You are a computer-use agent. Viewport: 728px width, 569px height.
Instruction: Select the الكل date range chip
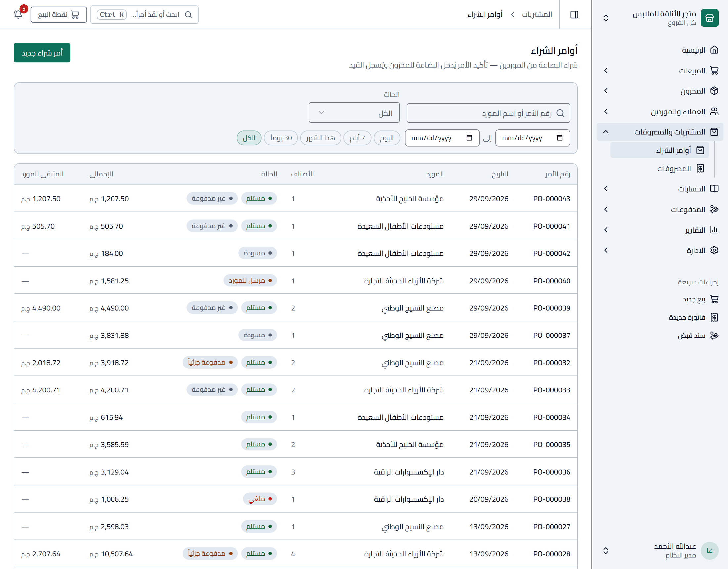pos(249,138)
